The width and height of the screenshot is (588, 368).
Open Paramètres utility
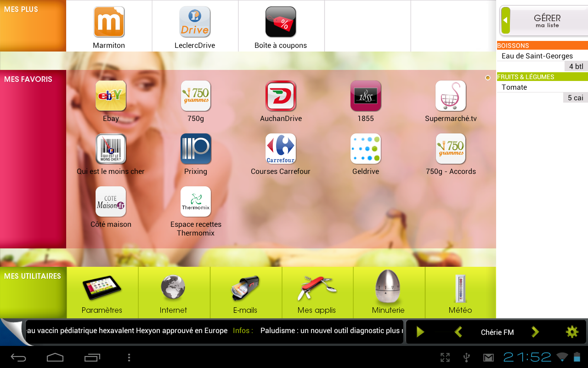coord(102,288)
